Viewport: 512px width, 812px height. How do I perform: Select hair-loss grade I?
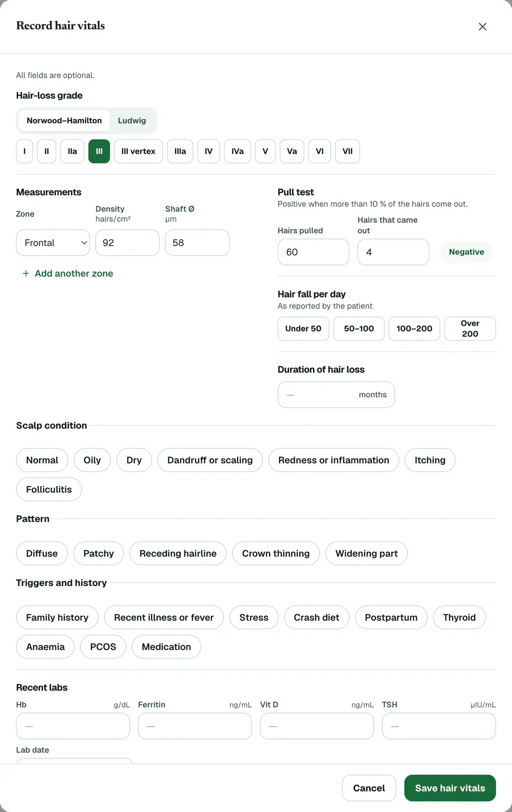tap(24, 151)
